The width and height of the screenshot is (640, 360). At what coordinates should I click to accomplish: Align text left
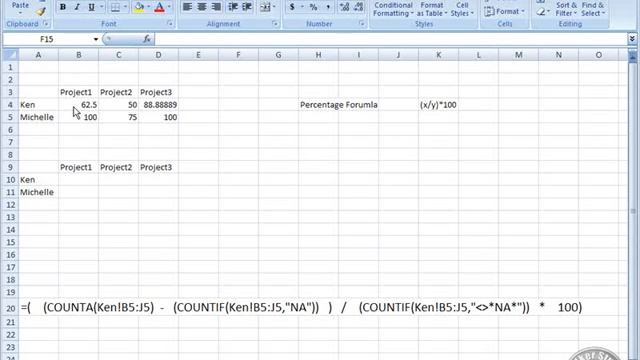pos(187,7)
